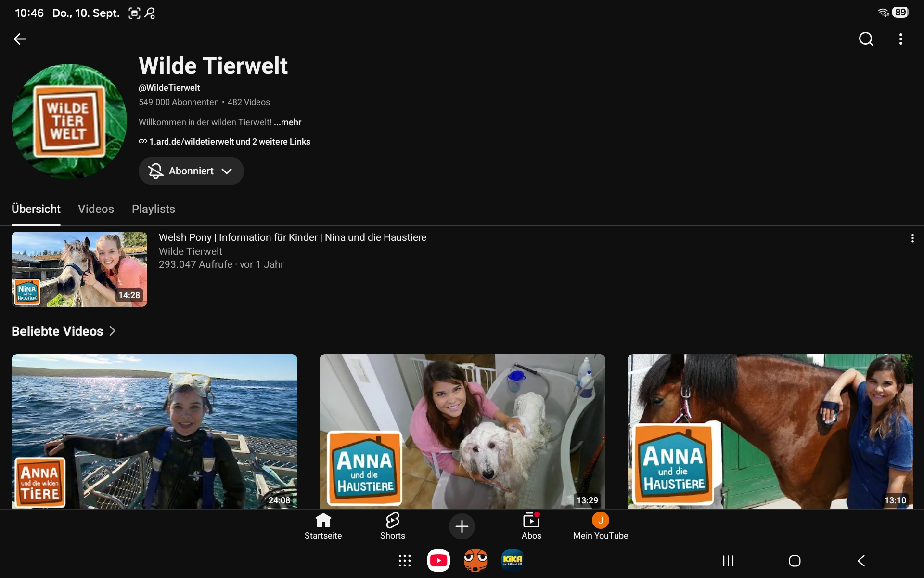The width and height of the screenshot is (924, 578).
Task: Click the 14:28 duration badge
Action: (x=129, y=295)
